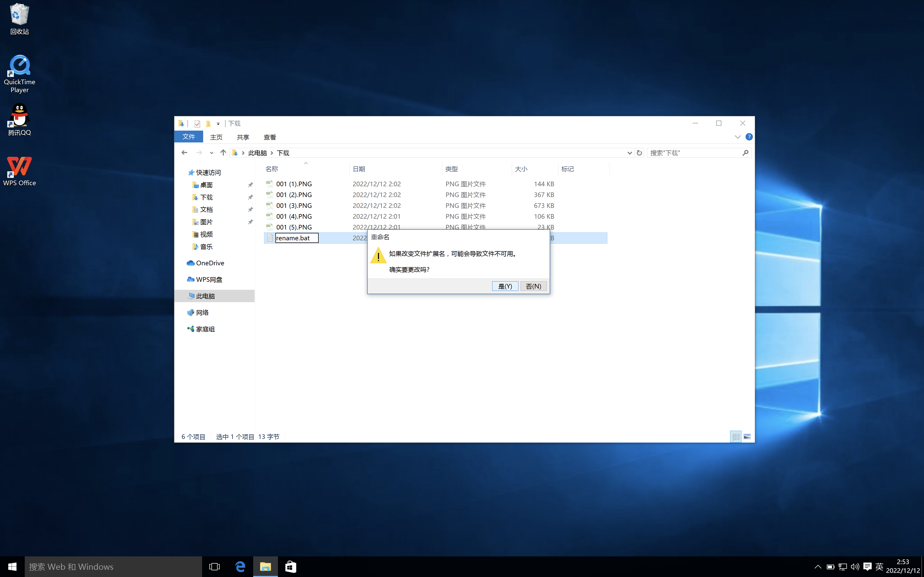Open Microsoft Edge from taskbar
Image resolution: width=924 pixels, height=577 pixels.
click(x=240, y=567)
